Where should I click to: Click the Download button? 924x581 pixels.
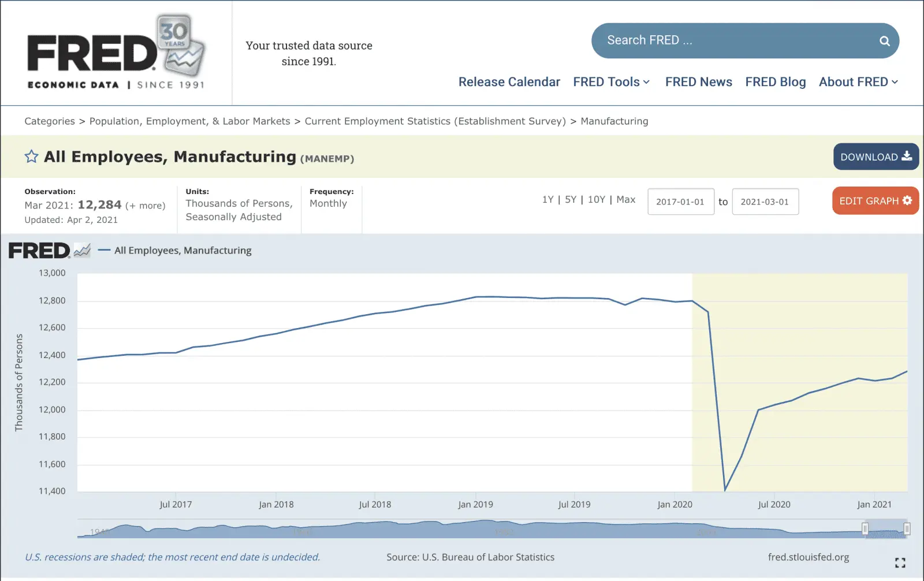pyautogui.click(x=875, y=157)
